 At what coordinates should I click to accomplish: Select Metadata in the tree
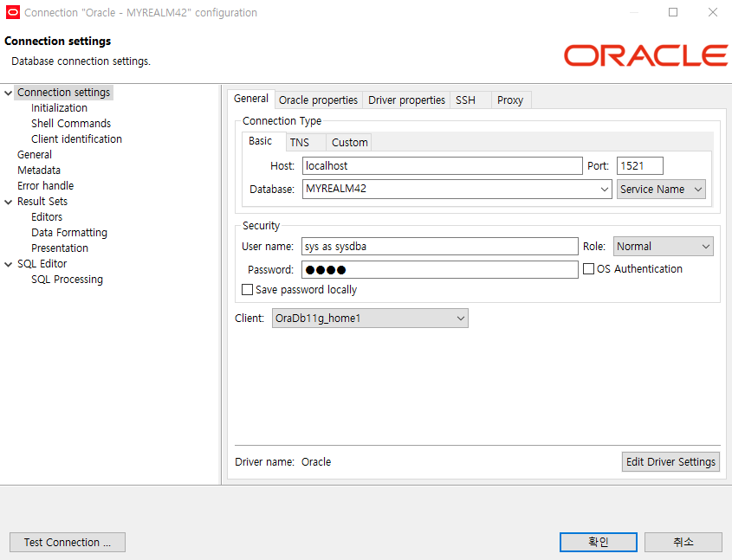[39, 171]
